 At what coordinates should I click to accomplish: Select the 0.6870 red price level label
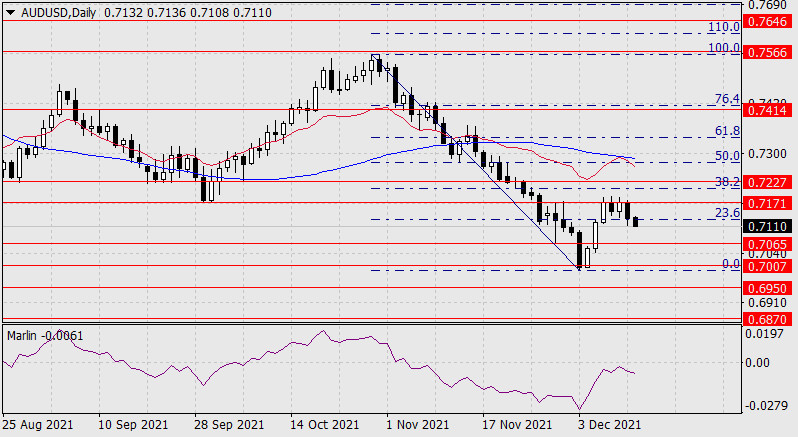click(767, 319)
